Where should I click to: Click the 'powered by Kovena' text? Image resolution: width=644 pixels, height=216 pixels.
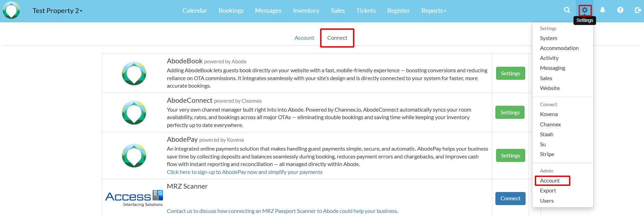pyautogui.click(x=222, y=140)
